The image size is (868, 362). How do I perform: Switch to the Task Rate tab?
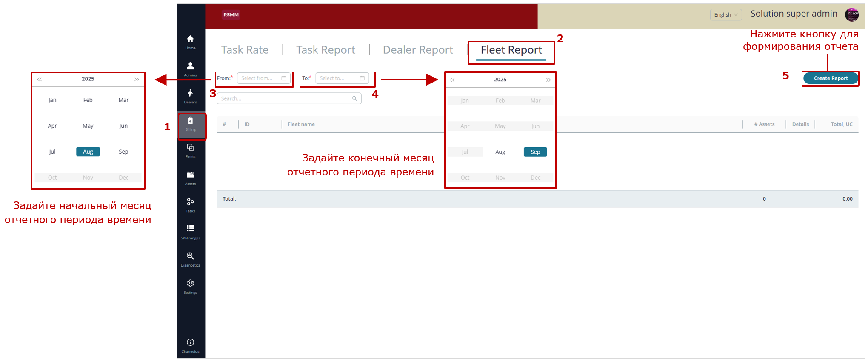245,50
